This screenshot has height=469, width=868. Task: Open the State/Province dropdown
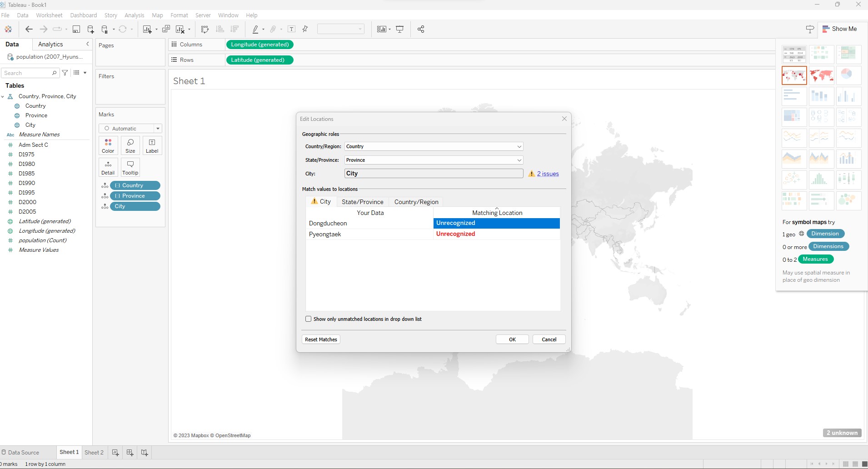[x=519, y=160]
